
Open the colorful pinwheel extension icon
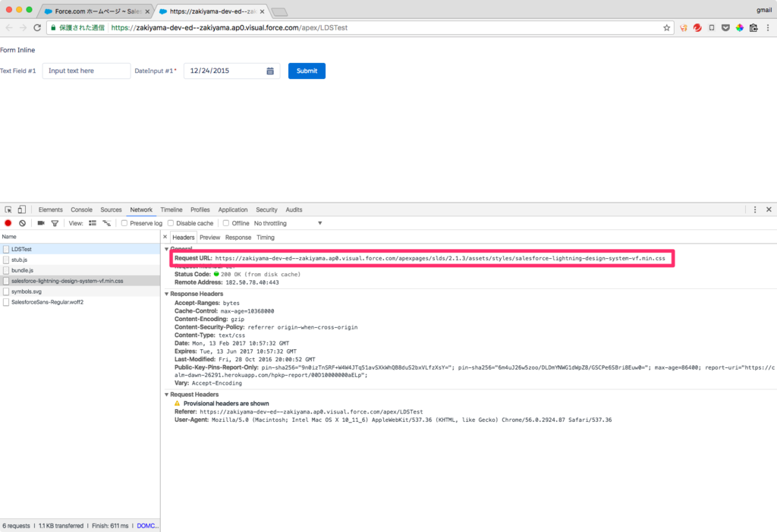click(x=739, y=28)
